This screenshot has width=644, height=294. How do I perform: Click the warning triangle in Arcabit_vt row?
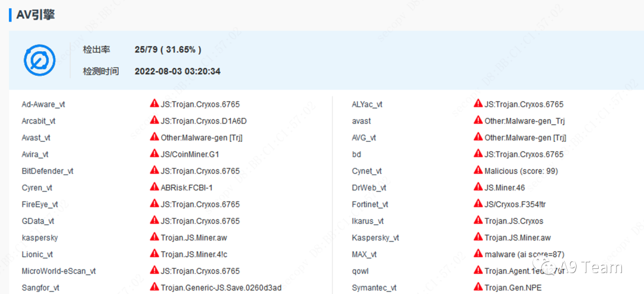coord(154,120)
